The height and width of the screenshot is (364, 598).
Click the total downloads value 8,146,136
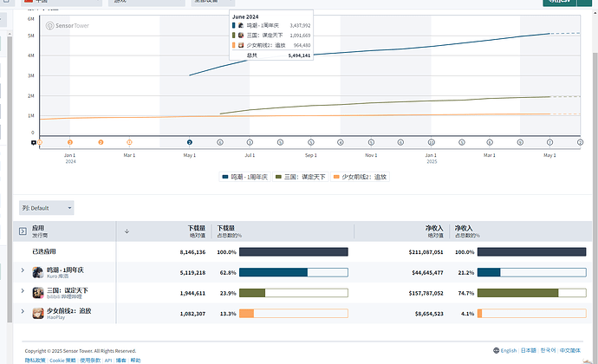[x=192, y=252]
